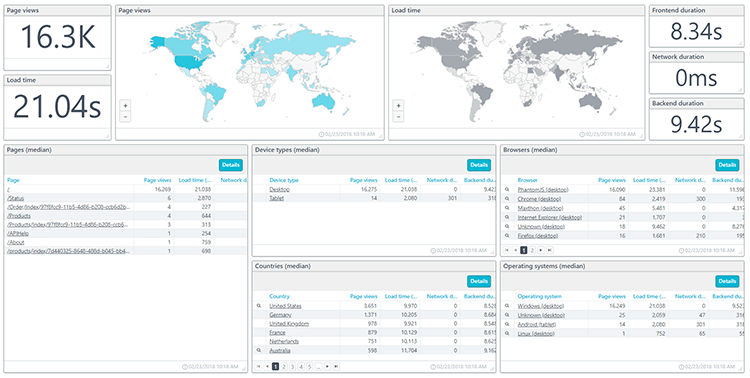
Task: Open the /Status page link
Action: tap(16, 198)
